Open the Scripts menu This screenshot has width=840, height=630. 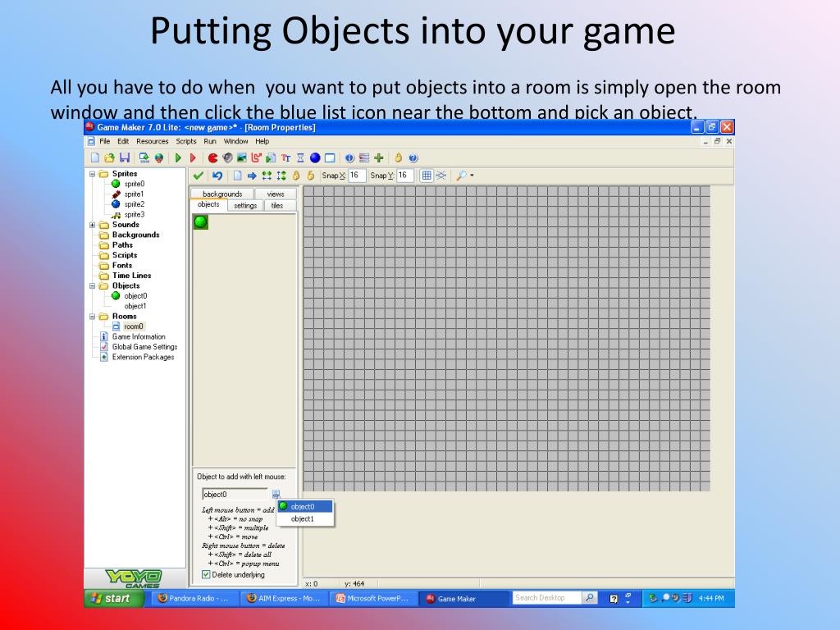[x=186, y=141]
